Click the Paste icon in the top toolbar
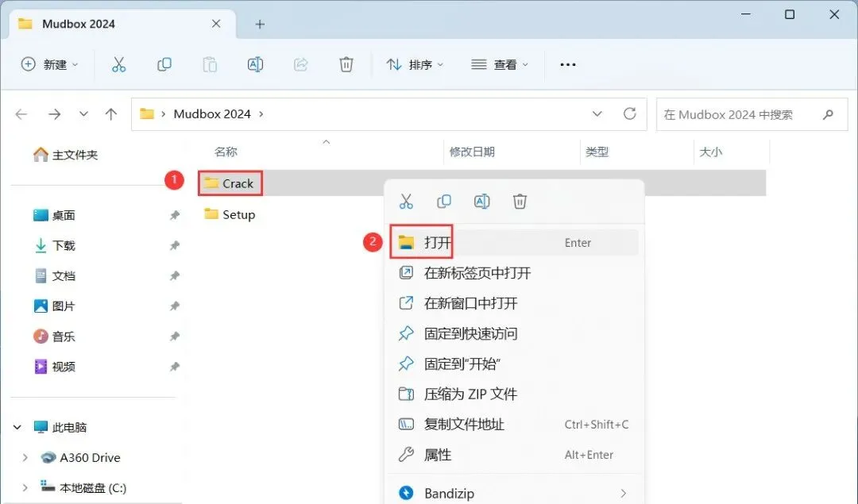858x504 pixels. tap(210, 64)
